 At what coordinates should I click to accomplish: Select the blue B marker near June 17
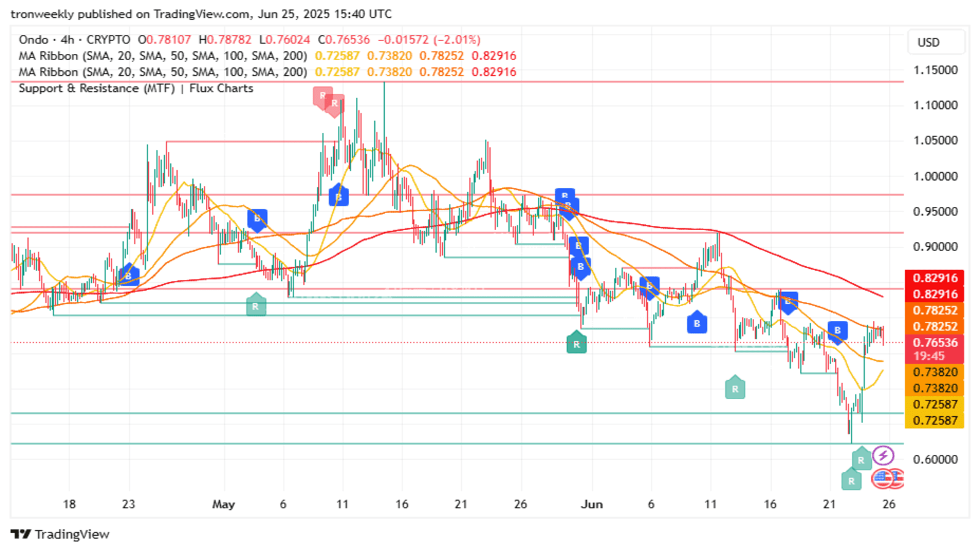(x=788, y=302)
